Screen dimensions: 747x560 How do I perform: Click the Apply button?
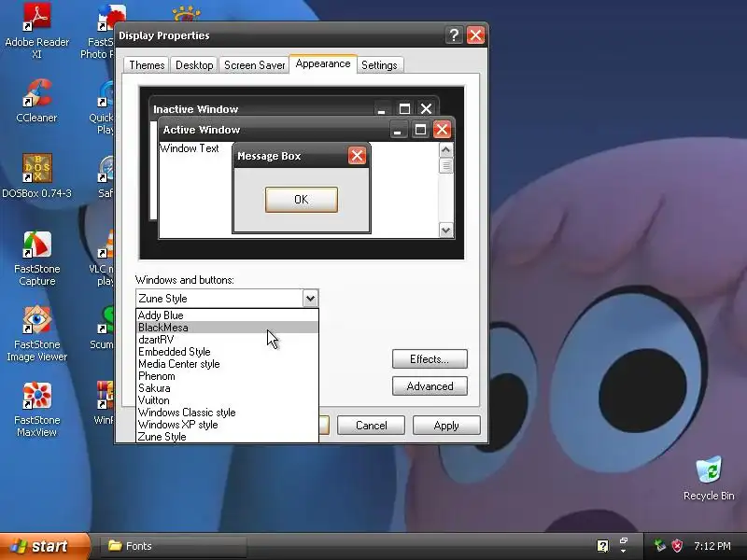pos(446,426)
